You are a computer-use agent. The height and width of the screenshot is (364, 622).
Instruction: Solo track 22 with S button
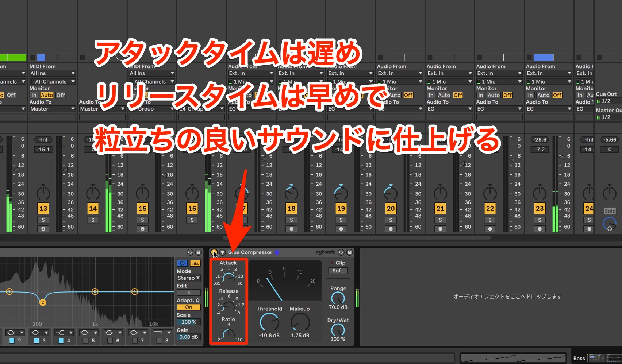(x=490, y=220)
